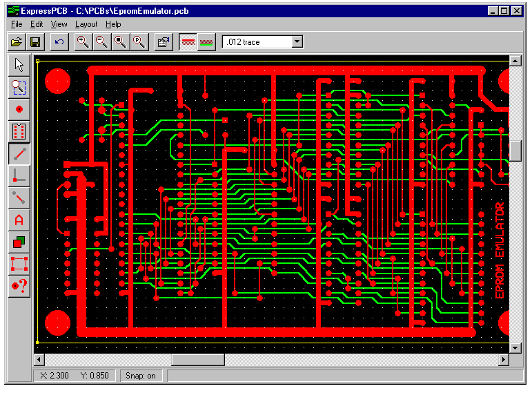This screenshot has height=393, width=532.
Task: Select the place component tool
Action: click(x=19, y=131)
